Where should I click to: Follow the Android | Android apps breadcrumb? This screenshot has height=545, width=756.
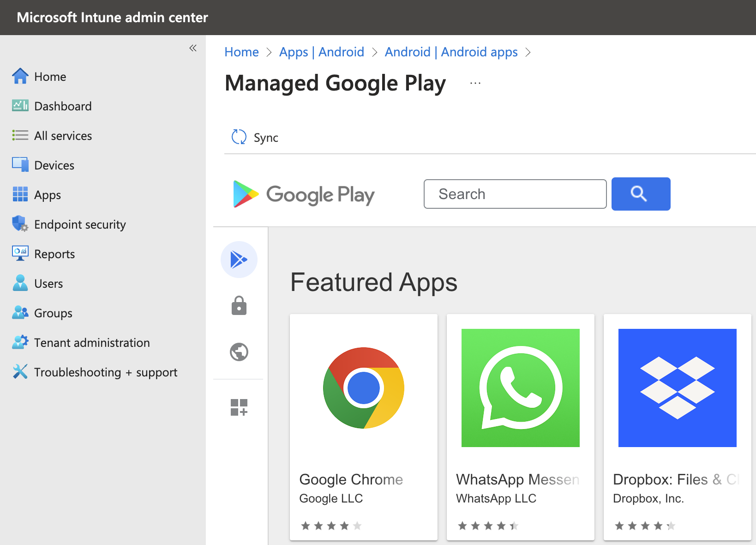pyautogui.click(x=451, y=52)
